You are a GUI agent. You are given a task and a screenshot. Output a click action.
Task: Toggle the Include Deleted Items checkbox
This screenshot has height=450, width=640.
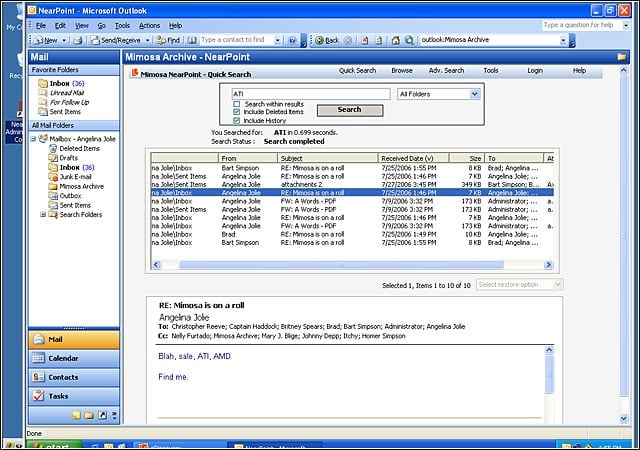click(x=236, y=112)
